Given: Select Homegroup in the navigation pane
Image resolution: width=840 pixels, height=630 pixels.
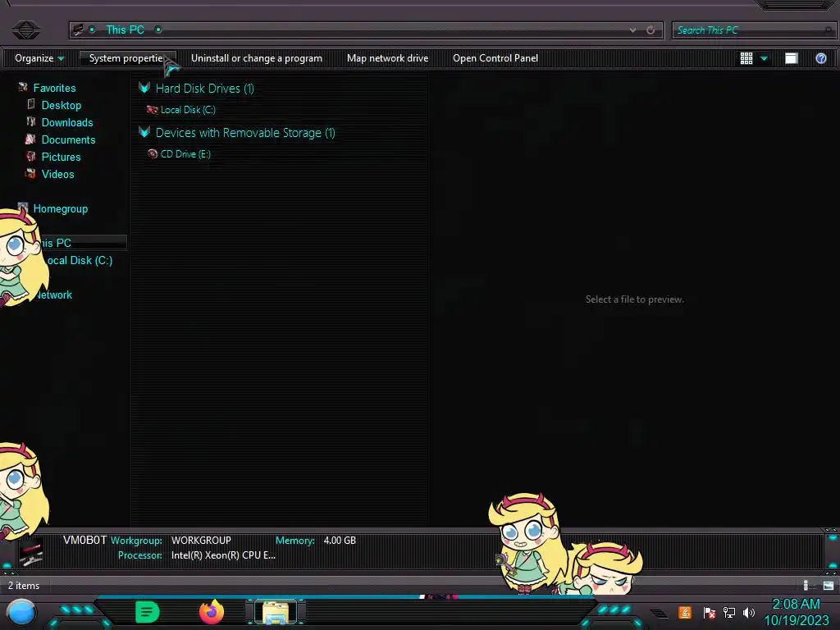Looking at the screenshot, I should (x=60, y=208).
